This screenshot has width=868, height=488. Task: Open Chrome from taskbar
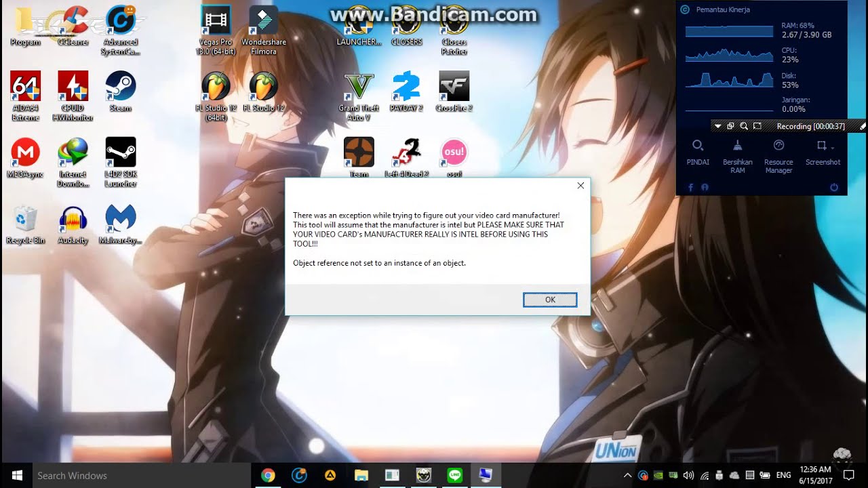click(x=268, y=475)
